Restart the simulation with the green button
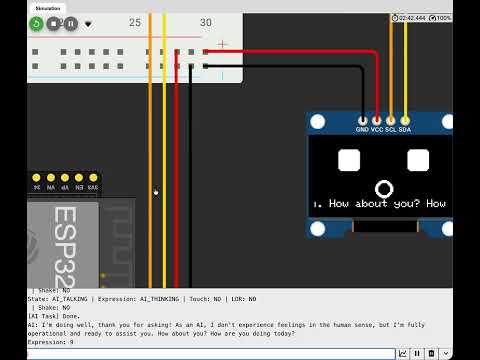The height and width of the screenshot is (360, 480). coord(36,24)
